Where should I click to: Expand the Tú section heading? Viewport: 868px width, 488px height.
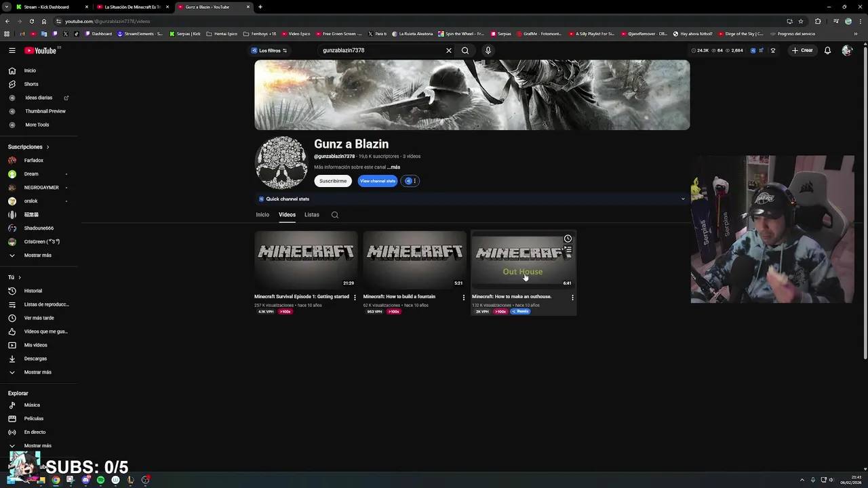coord(14,277)
